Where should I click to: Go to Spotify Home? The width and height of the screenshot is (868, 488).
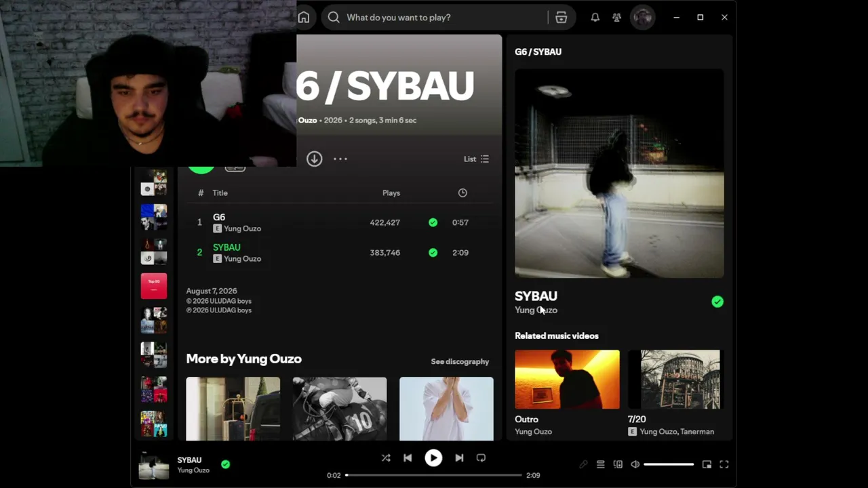pyautogui.click(x=304, y=18)
